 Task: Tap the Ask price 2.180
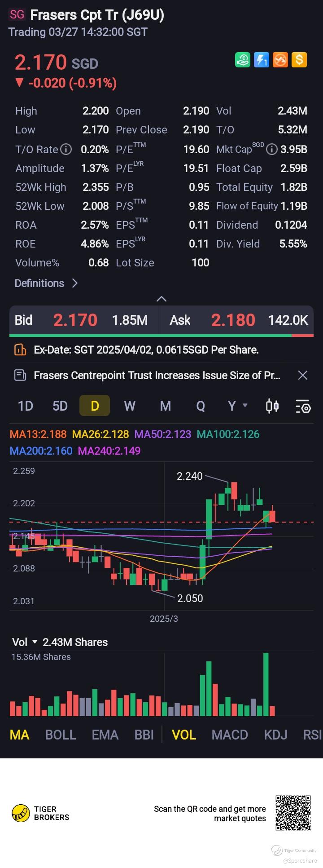coord(233,320)
